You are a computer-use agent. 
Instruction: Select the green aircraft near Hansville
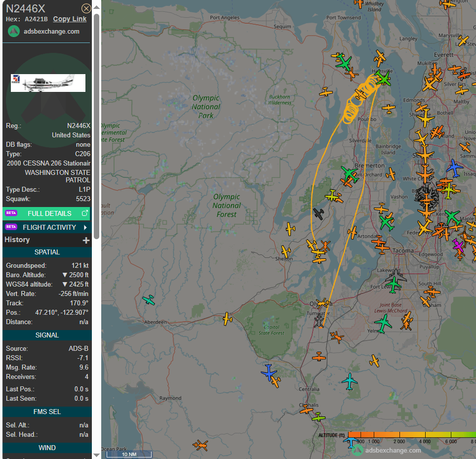coord(384,78)
